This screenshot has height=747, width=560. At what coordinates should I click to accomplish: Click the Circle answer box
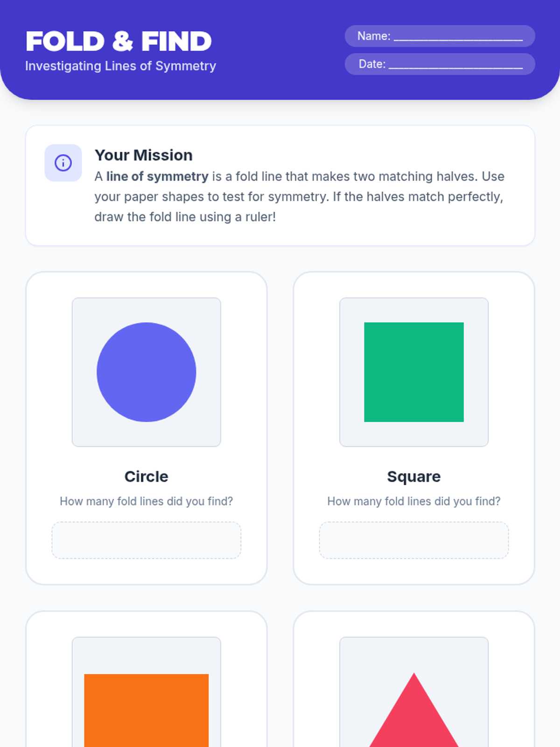point(147,540)
